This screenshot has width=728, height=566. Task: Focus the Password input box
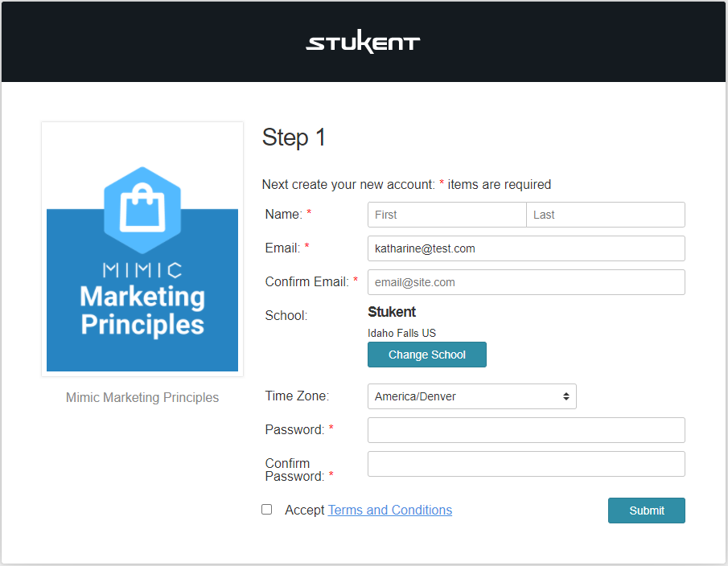[526, 430]
